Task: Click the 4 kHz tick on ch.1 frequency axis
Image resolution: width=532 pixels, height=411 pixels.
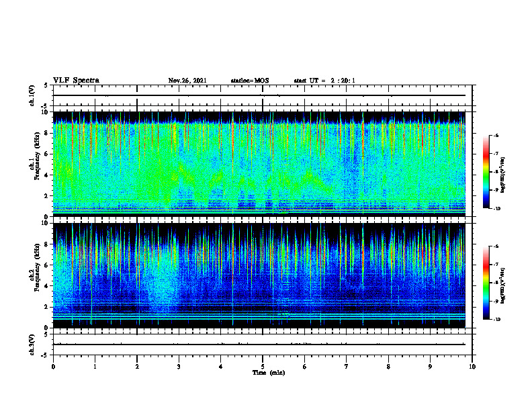Action: tap(47, 175)
